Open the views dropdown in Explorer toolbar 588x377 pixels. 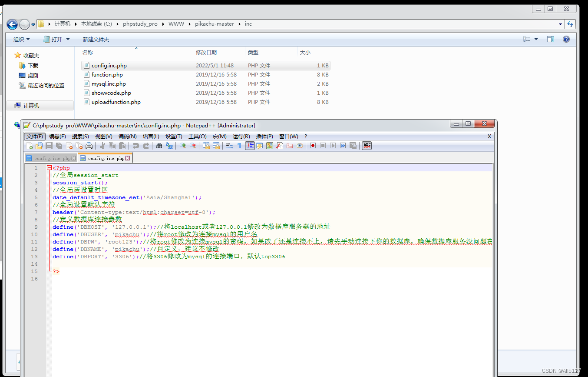click(535, 39)
